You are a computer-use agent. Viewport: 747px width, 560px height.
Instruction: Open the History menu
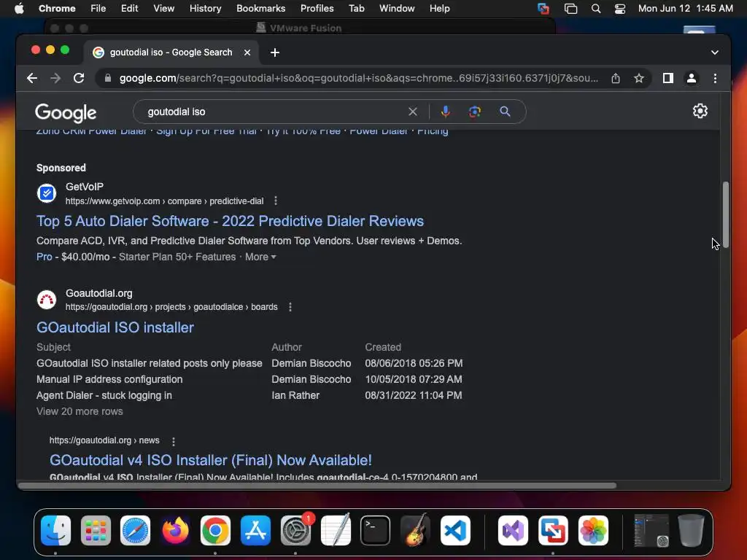coord(205,9)
